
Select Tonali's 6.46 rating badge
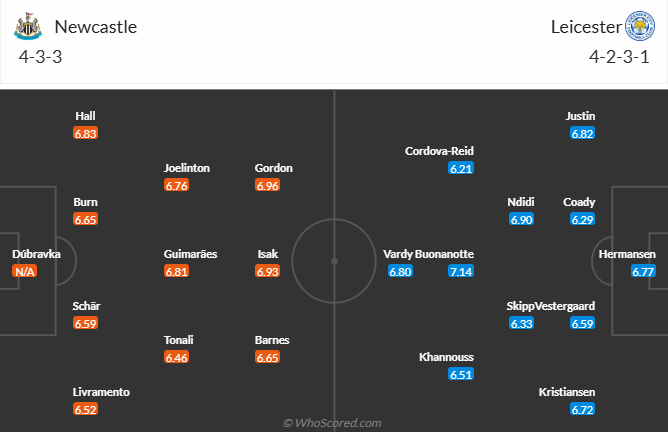click(176, 357)
